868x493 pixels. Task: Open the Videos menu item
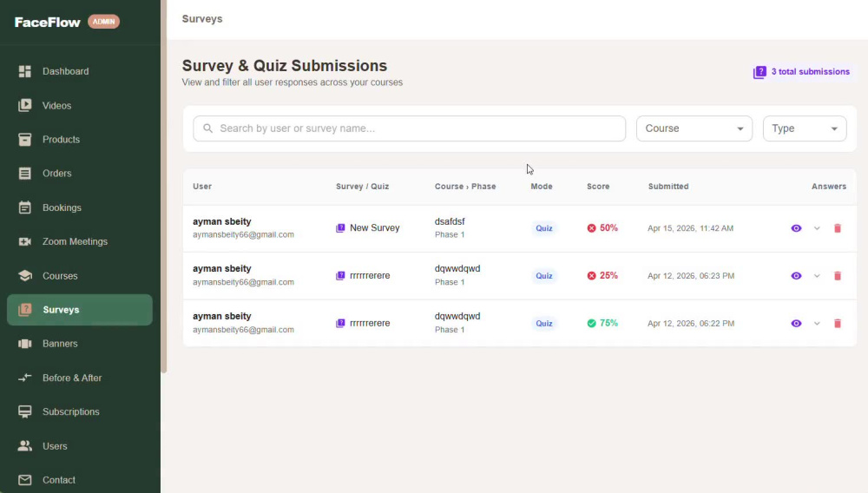point(80,105)
